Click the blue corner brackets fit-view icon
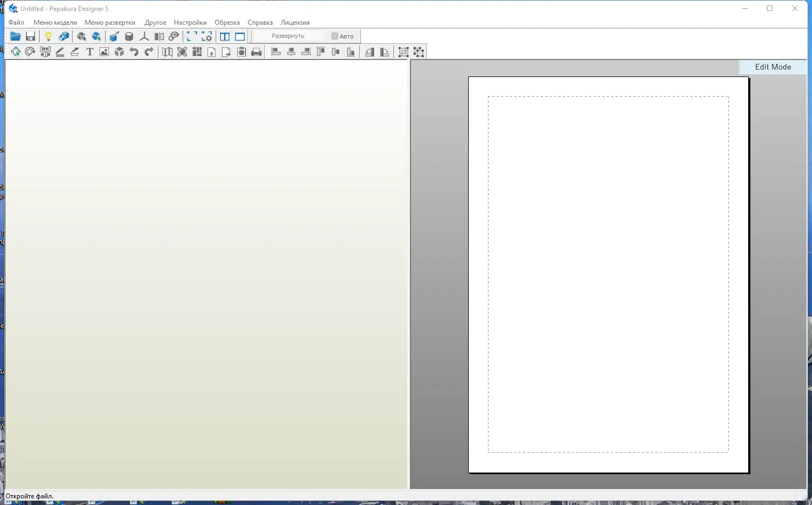812x505 pixels. [x=192, y=36]
